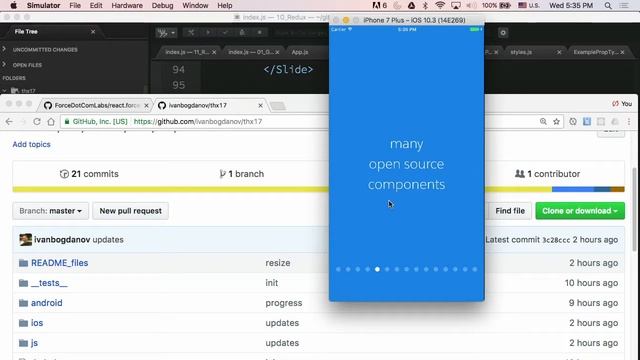
Task: Click the GitHub URL address bar
Action: click(x=198, y=122)
